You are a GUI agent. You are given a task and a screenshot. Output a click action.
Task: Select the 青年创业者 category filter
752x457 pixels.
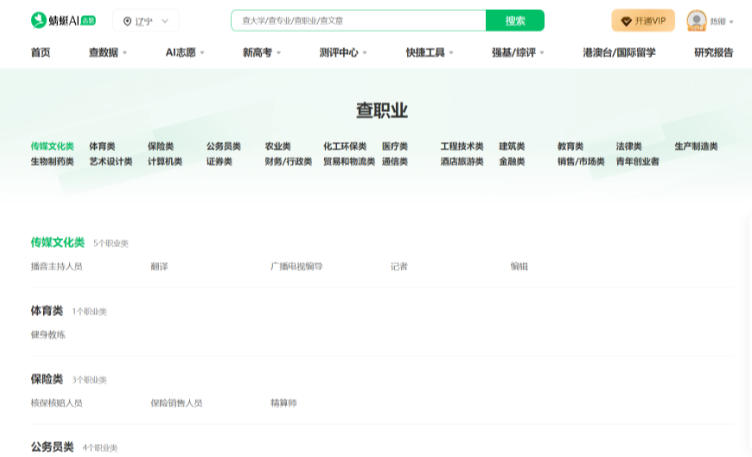(x=637, y=162)
